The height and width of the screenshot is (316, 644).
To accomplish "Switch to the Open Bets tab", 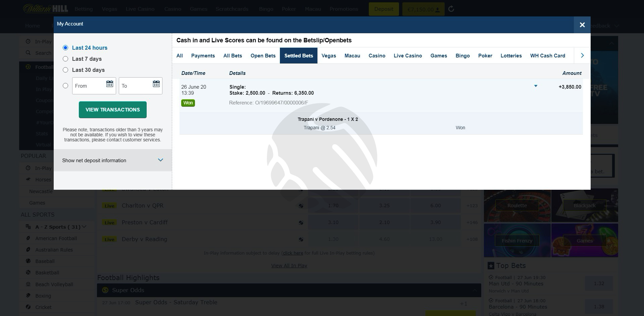I will click(263, 56).
